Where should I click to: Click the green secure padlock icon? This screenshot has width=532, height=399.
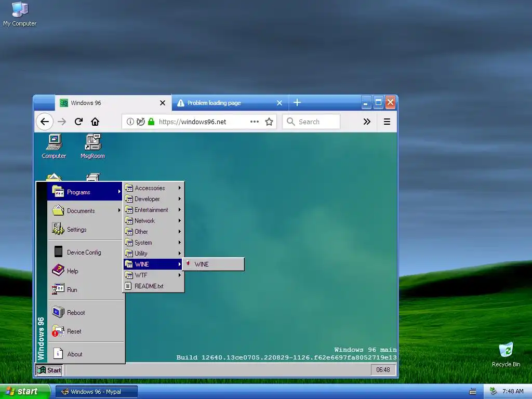tap(151, 122)
